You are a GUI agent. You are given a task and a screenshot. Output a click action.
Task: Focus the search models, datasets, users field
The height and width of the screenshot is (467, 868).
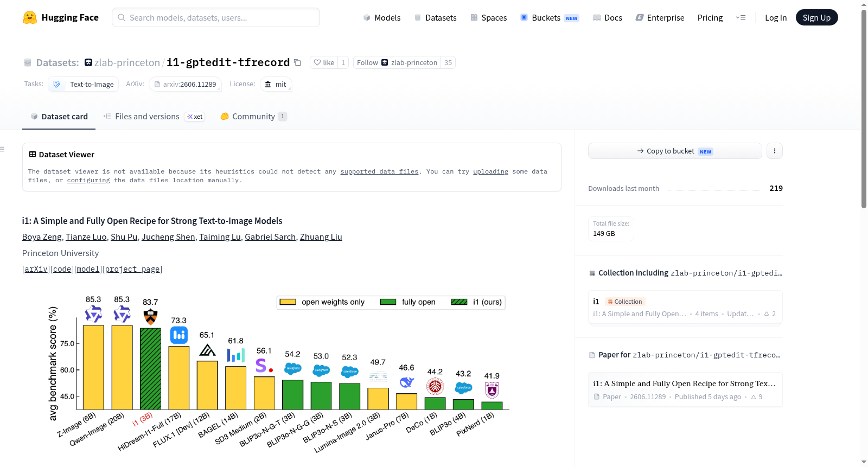pyautogui.click(x=216, y=17)
